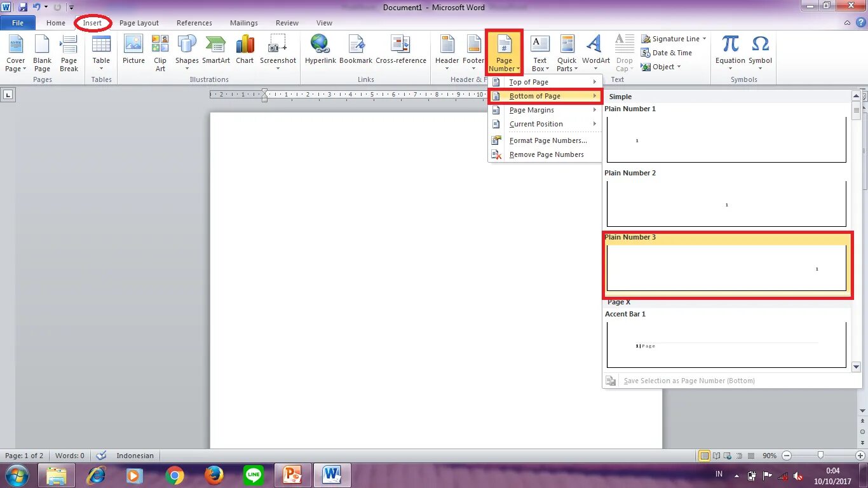This screenshot has width=868, height=488.
Task: Open Quick Parts menu
Action: click(x=567, y=54)
